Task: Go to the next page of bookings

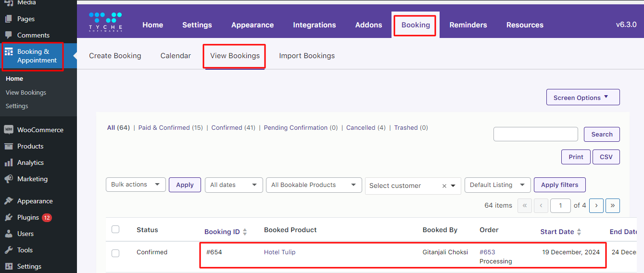Action: click(x=596, y=205)
